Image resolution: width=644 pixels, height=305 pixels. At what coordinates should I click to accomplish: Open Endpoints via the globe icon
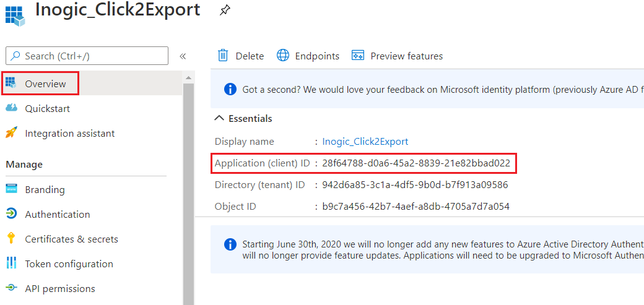click(282, 56)
